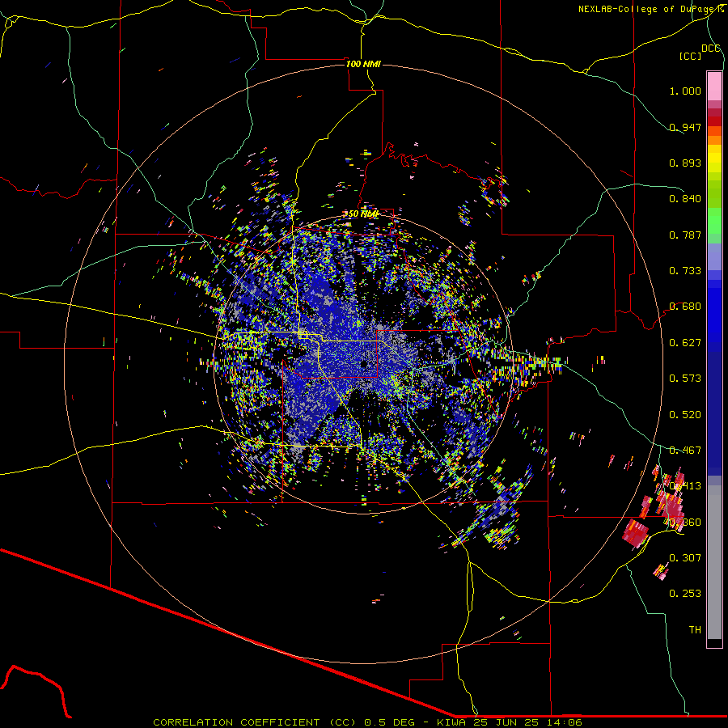The width and height of the screenshot is (728, 728).
Task: Select the 0.253 scale value
Action: [685, 594]
